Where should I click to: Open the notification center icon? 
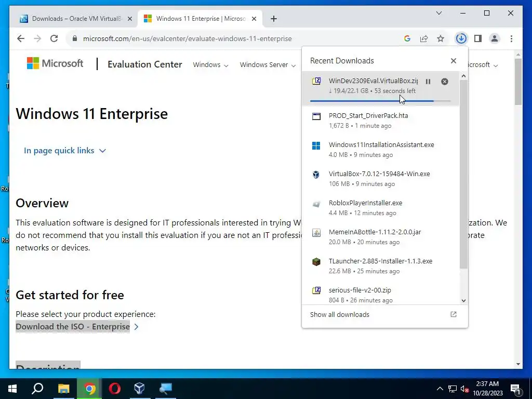(516, 389)
